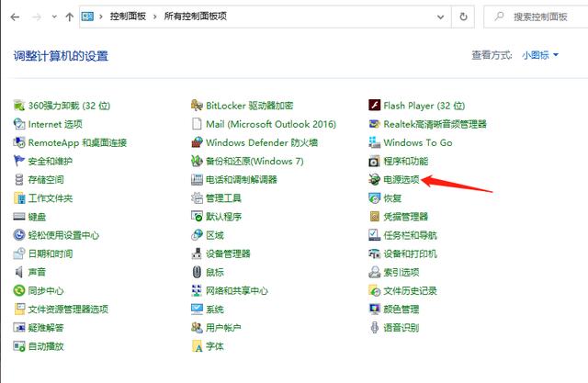Click the 控制面板 breadcrumb segment

tap(128, 17)
